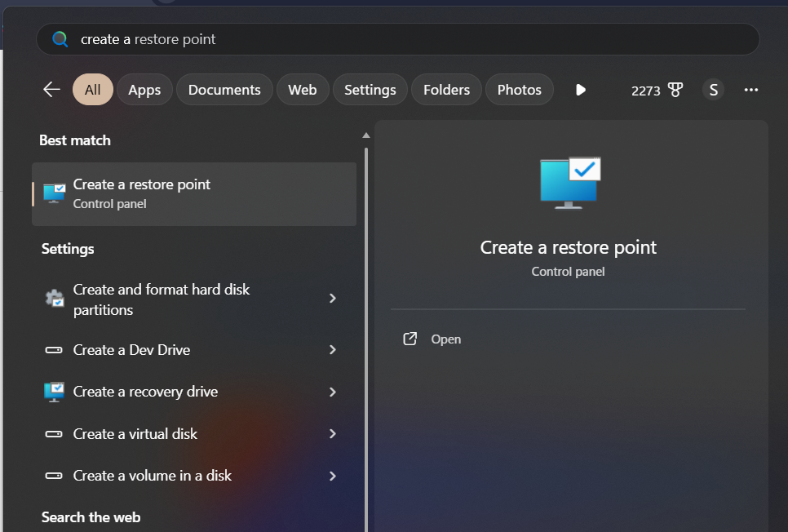Select Create a volume in a disk
The width and height of the screenshot is (788, 532).
tap(194, 476)
